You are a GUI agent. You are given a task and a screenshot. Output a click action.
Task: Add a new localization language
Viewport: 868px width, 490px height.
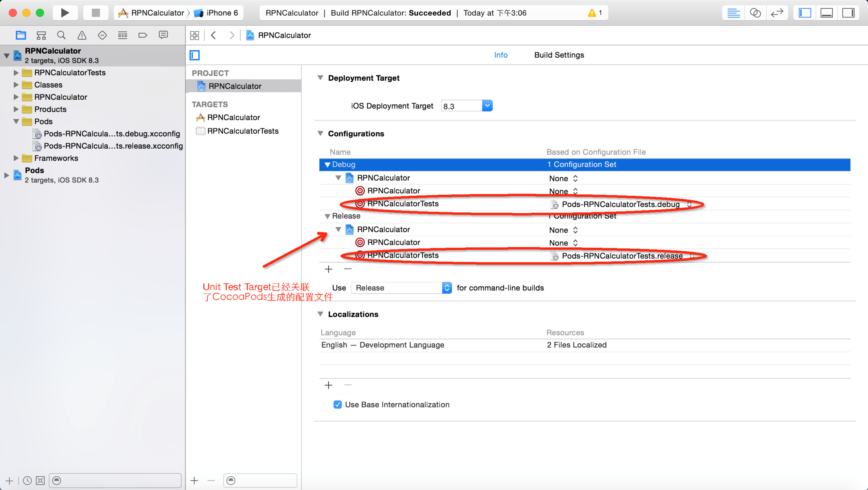[329, 385]
